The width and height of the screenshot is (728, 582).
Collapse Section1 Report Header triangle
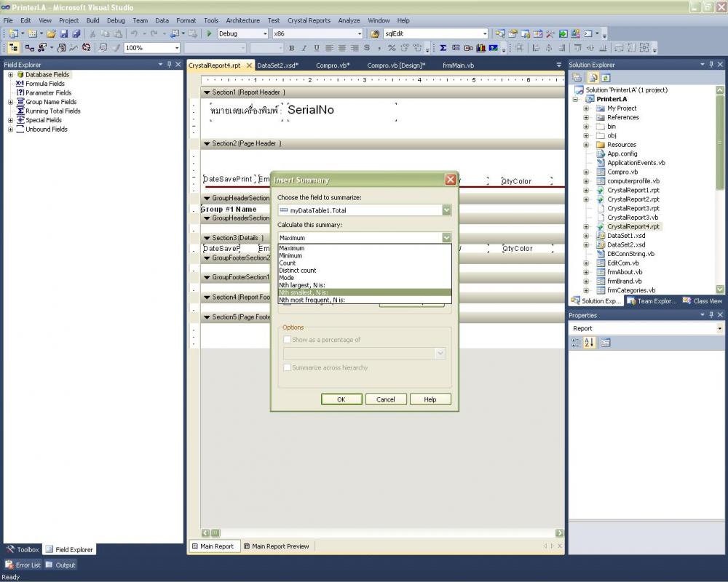[207, 92]
